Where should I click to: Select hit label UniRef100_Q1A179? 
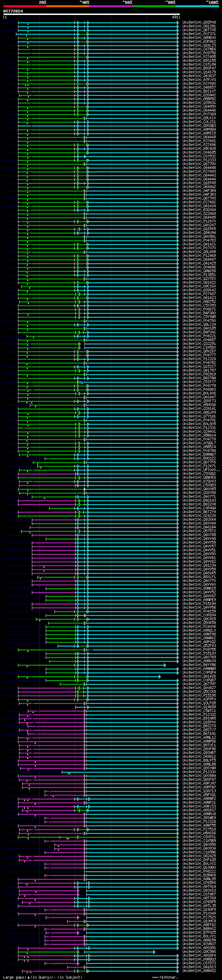click(199, 72)
